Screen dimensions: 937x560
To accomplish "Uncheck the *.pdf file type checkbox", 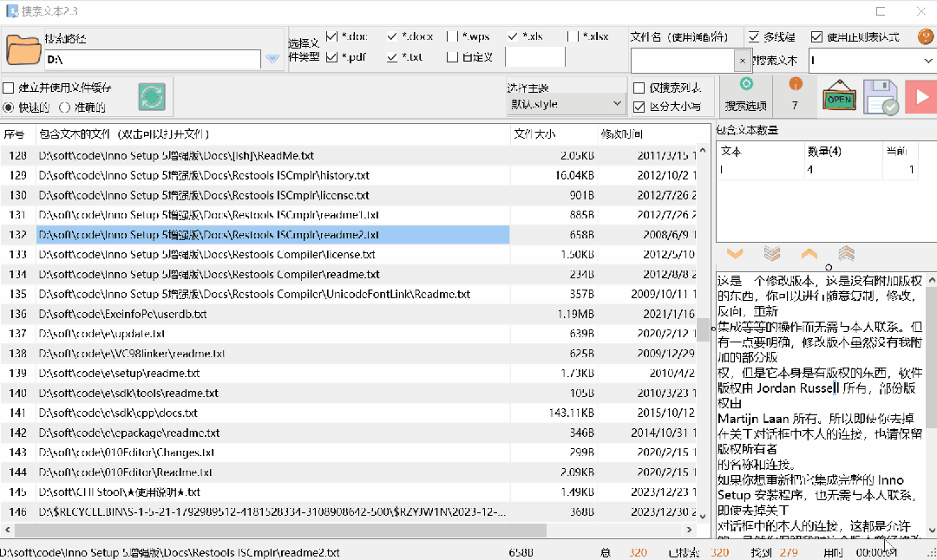I will [331, 57].
